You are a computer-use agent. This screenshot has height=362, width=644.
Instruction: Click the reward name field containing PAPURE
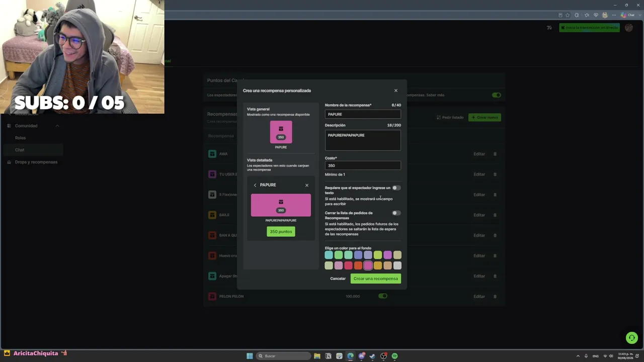click(363, 114)
